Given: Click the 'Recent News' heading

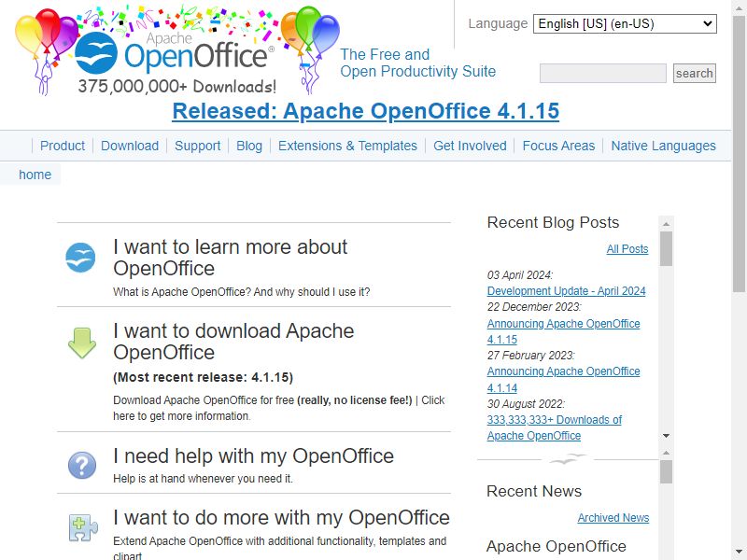Looking at the screenshot, I should tap(534, 491).
